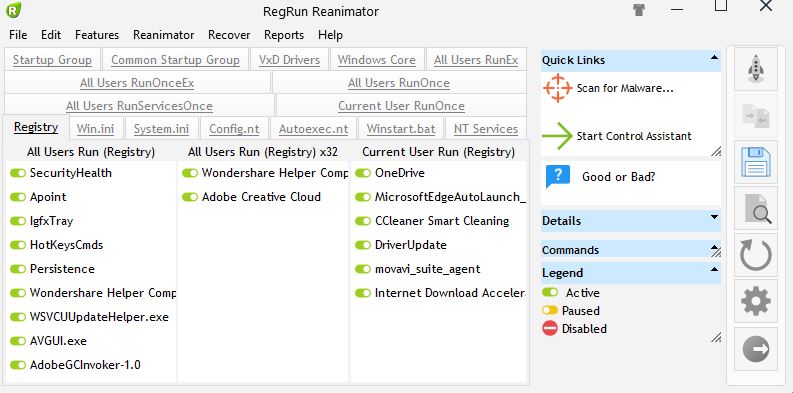Select the Internet Download Accelerator entry text
This screenshot has height=393, width=793.
coord(450,293)
